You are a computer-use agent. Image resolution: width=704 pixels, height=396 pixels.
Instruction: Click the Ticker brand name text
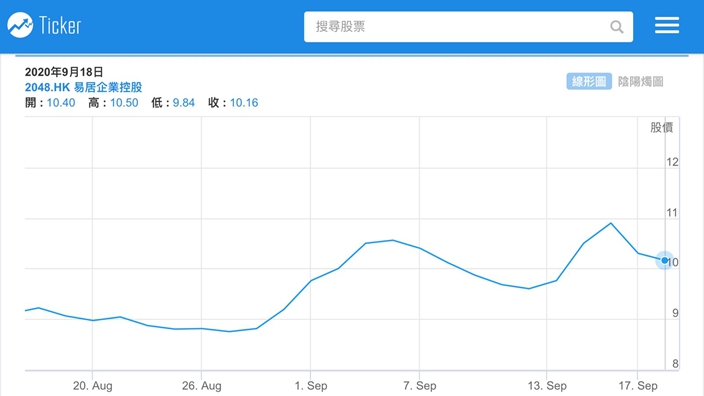point(60,26)
